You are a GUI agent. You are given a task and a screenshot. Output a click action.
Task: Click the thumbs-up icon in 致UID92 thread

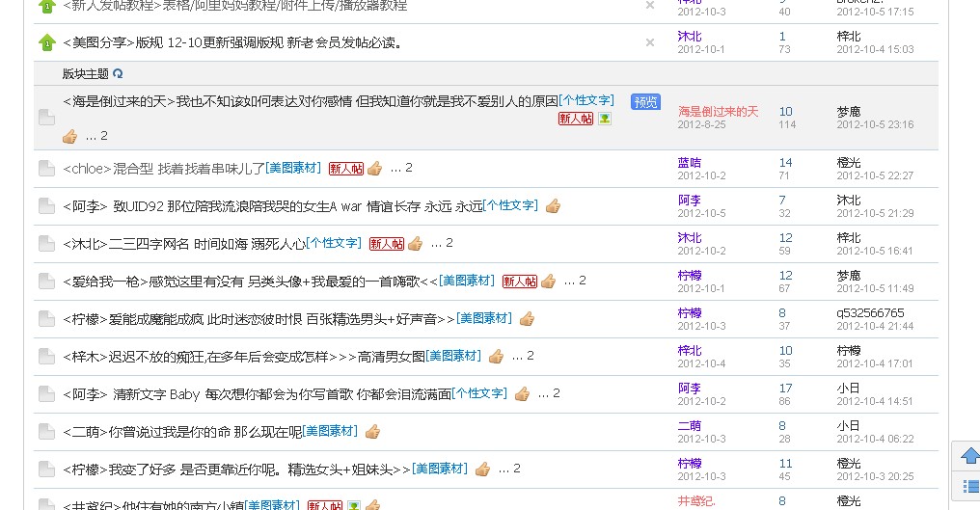click(553, 206)
